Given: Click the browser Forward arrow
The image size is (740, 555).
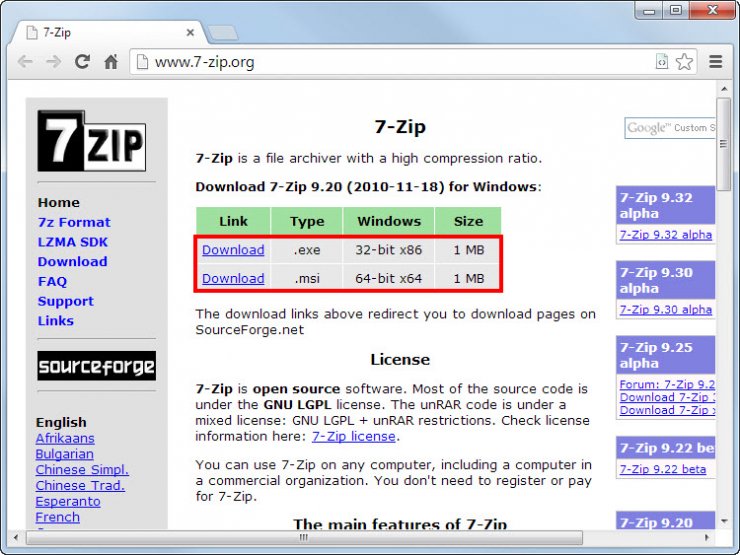Looking at the screenshot, I should (x=54, y=61).
